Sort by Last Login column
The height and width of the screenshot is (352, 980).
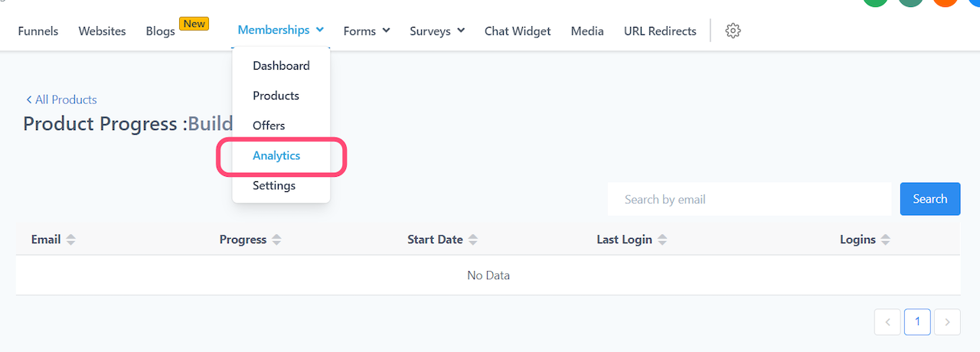pos(662,240)
